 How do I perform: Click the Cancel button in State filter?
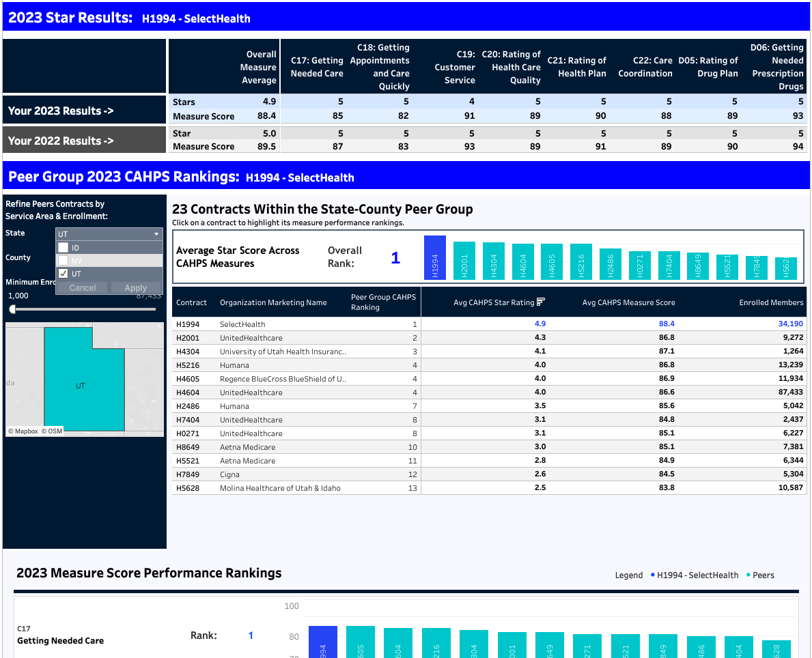pyautogui.click(x=83, y=288)
